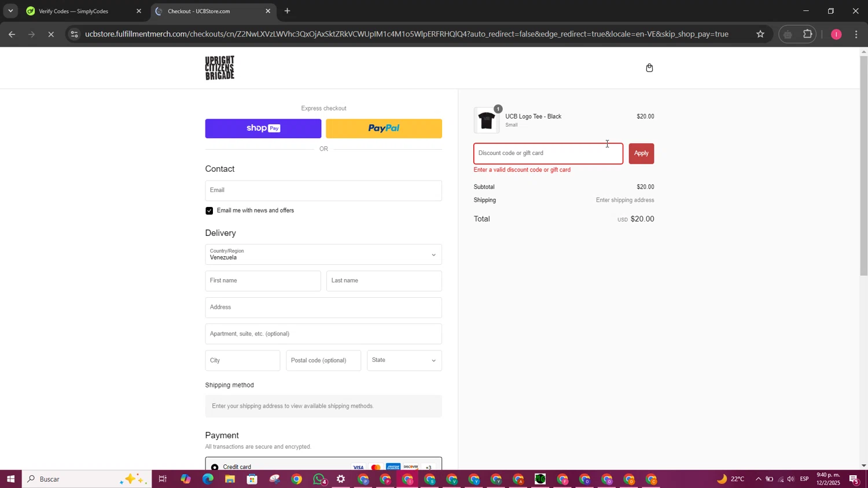The image size is (868, 488).
Task: Click the ESP input language indicator
Action: (804, 479)
